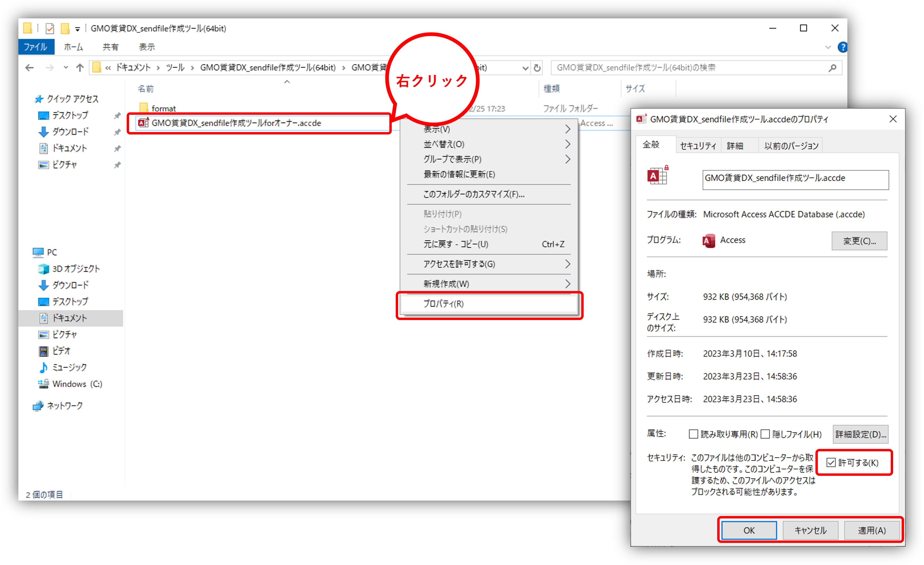The image size is (924, 565).
Task: Click the up-one-level arrow icon
Action: click(x=80, y=68)
